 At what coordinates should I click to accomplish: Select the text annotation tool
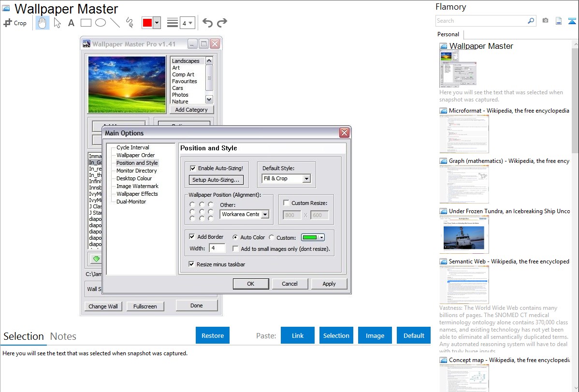(x=71, y=23)
